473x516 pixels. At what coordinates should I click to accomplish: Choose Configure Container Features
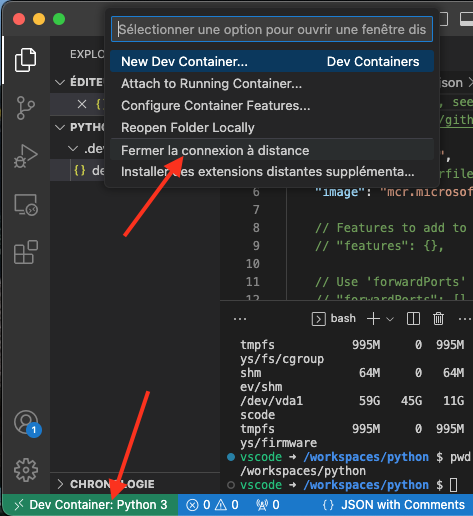click(272, 105)
